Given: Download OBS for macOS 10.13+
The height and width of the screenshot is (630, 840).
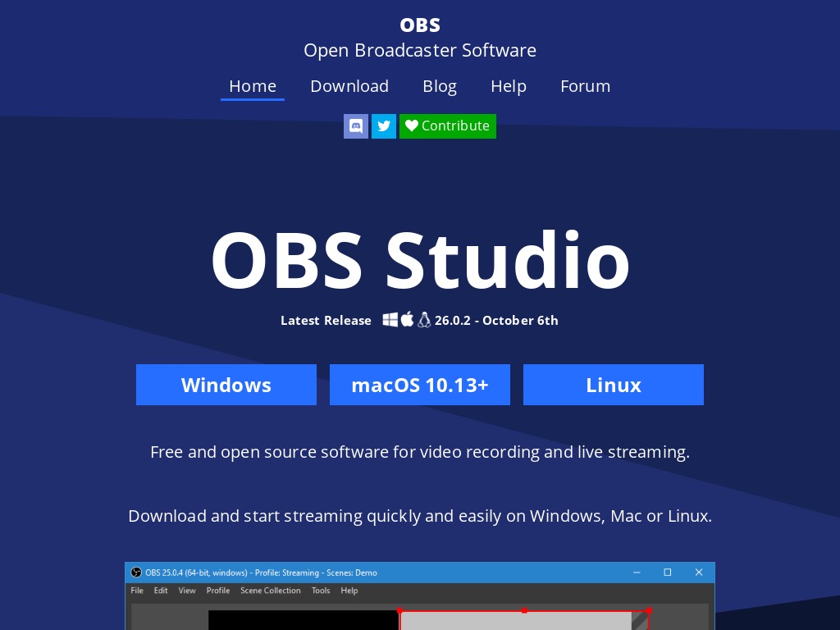Looking at the screenshot, I should click(x=420, y=385).
